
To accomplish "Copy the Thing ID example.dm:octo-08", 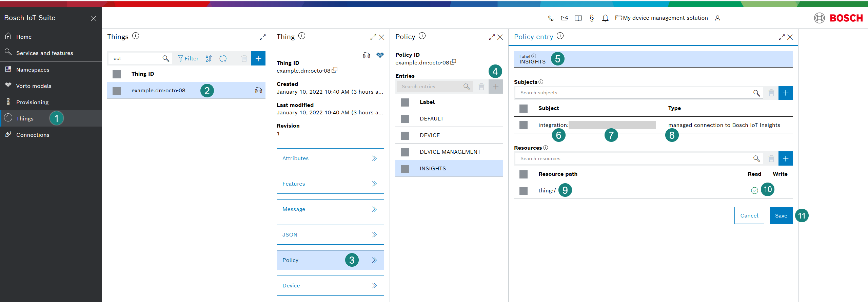I will coord(335,70).
